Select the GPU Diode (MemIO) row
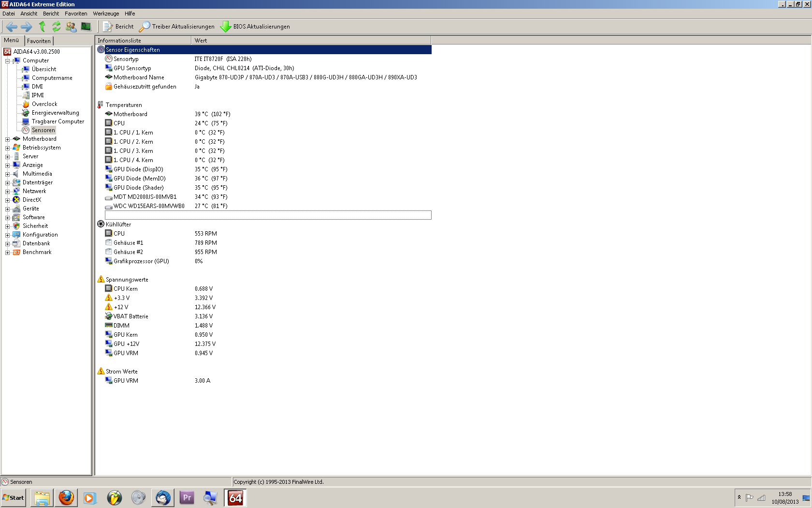 click(263, 179)
